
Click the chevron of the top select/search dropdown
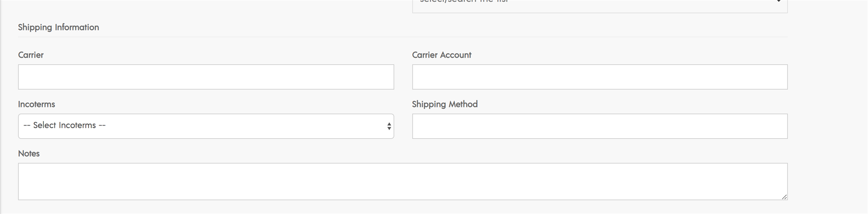778,1
